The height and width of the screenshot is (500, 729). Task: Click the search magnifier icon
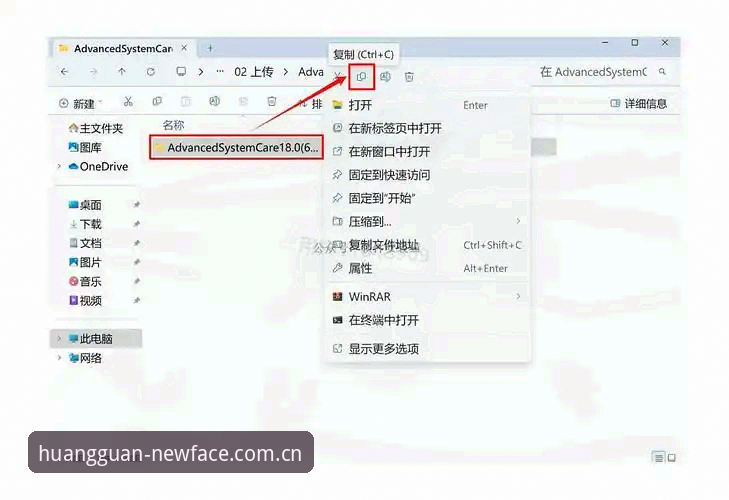click(x=662, y=72)
